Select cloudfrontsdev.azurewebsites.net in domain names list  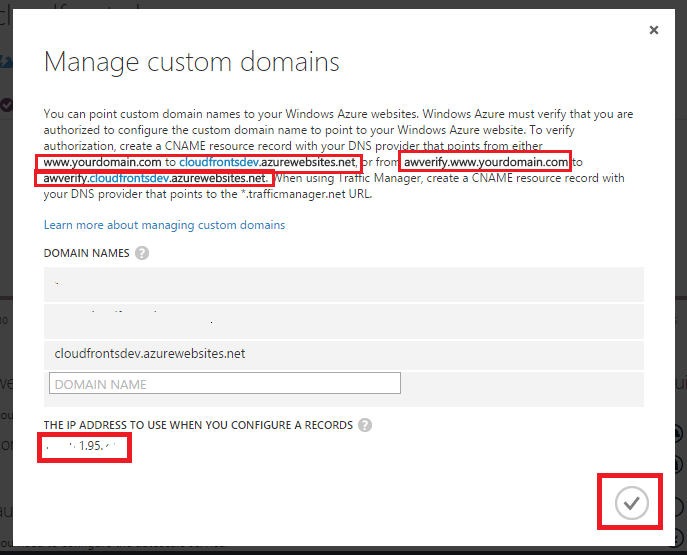[x=150, y=353]
